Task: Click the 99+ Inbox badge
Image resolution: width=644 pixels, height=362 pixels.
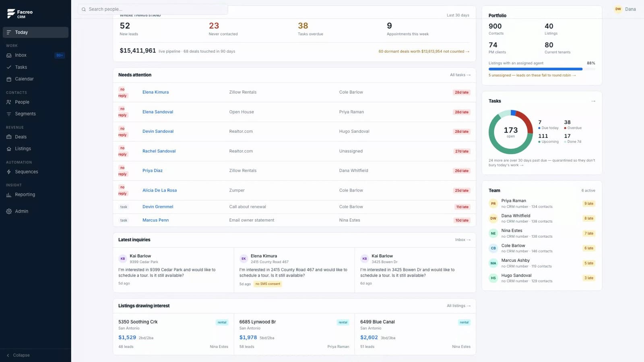Action: pos(60,56)
